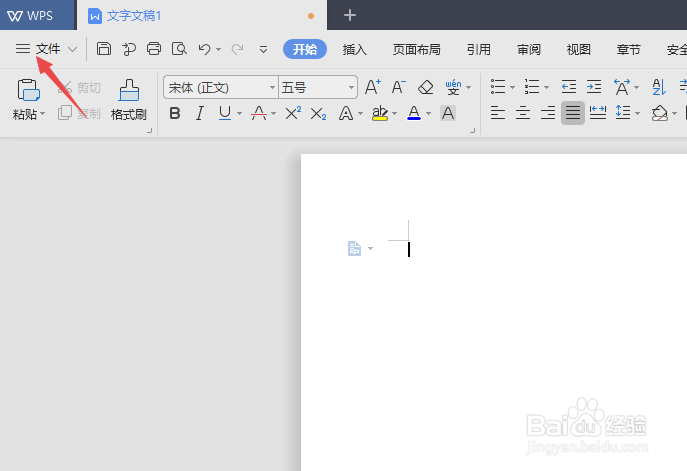Open the font group dialog launcher

[472, 130]
